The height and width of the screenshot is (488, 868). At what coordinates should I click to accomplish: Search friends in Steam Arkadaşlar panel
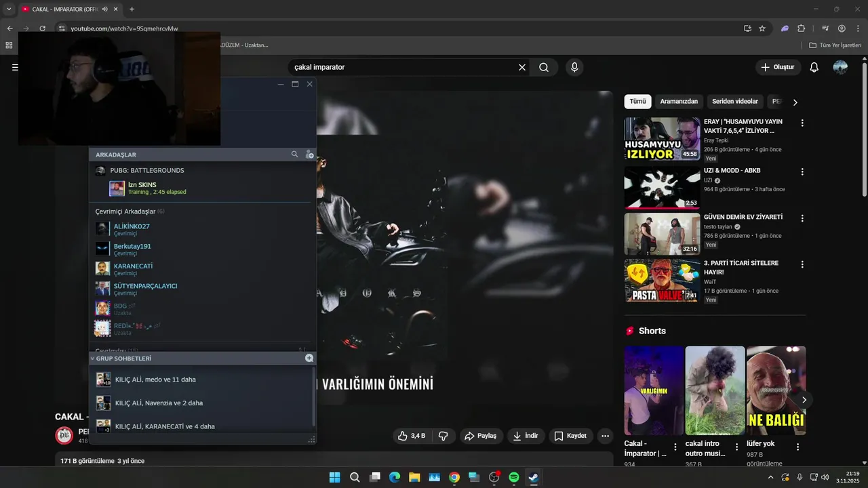pos(294,155)
